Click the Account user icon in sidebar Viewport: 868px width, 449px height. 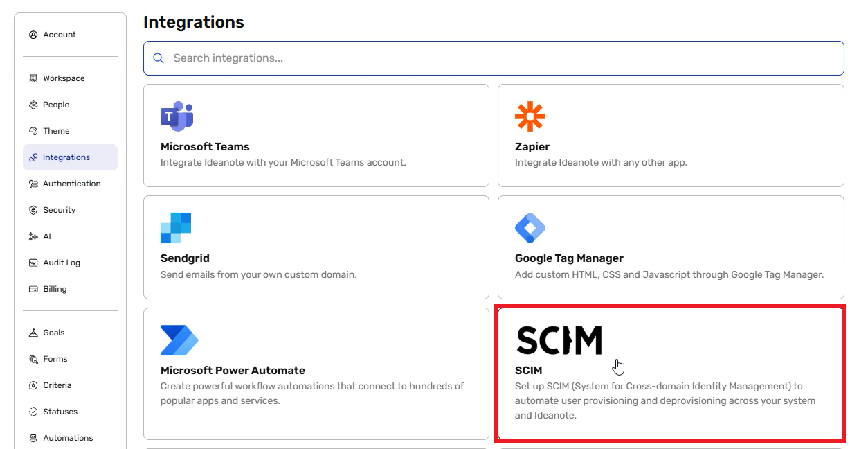[33, 35]
